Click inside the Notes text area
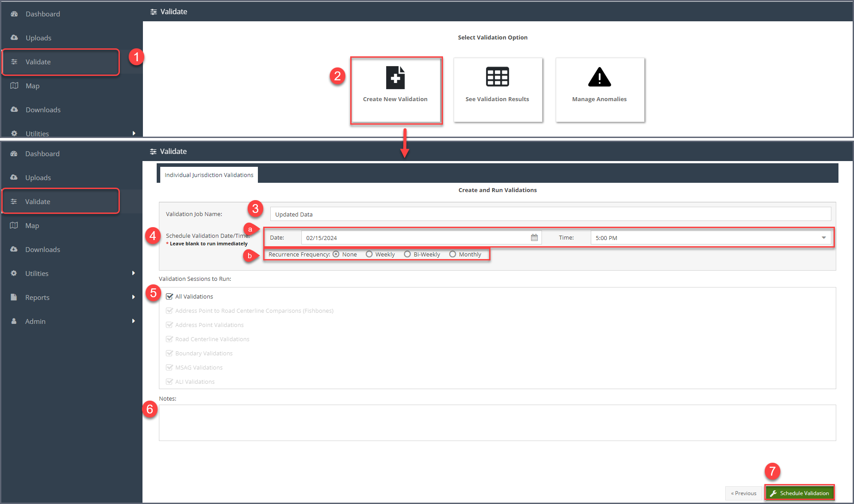 (497, 422)
